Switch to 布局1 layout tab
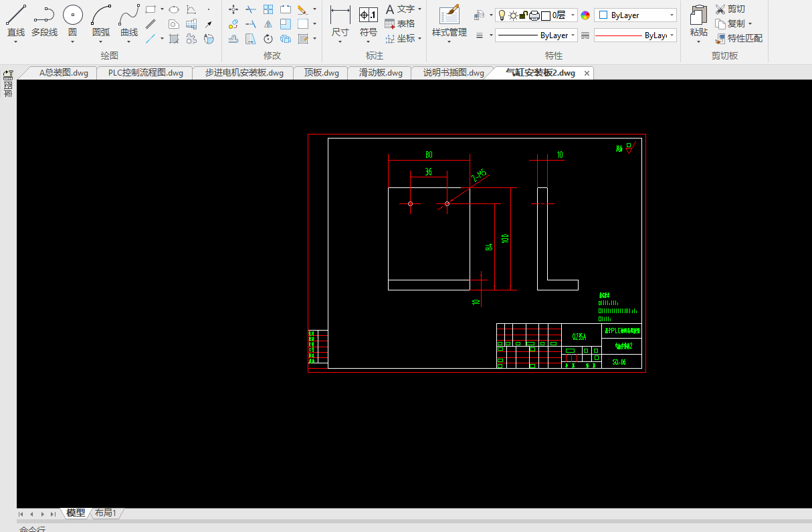Viewport: 812px width, 532px height. tap(106, 513)
